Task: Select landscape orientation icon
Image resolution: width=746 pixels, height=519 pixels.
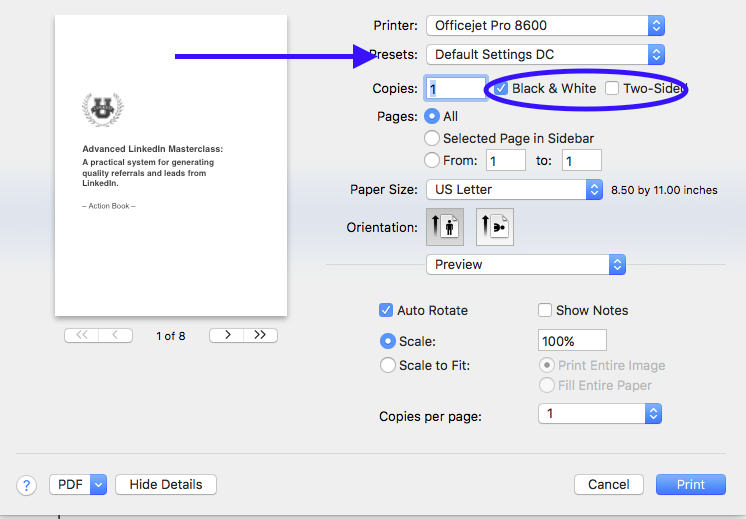Action: (495, 227)
